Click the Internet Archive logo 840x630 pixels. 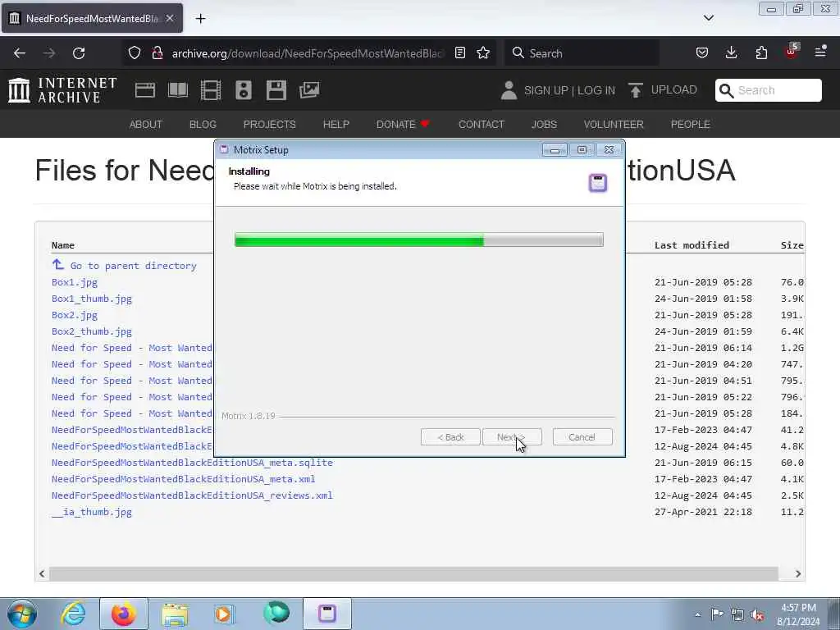point(62,90)
